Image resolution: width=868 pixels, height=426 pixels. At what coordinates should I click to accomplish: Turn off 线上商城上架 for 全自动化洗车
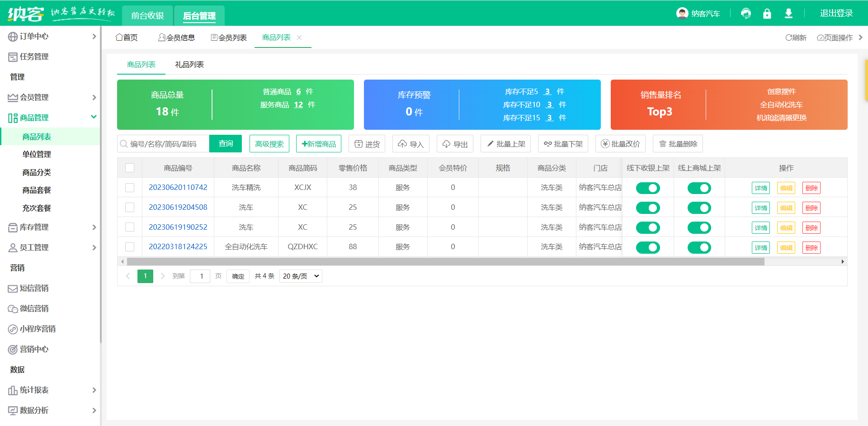pyautogui.click(x=699, y=247)
